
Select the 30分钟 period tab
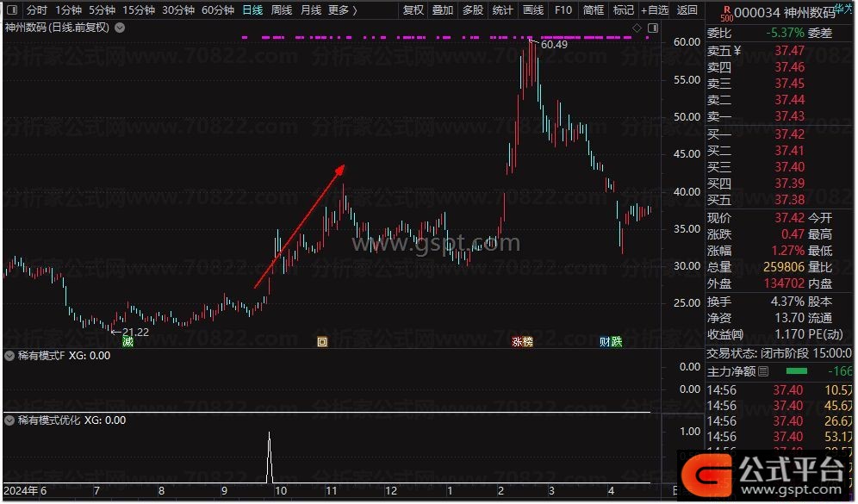click(179, 9)
